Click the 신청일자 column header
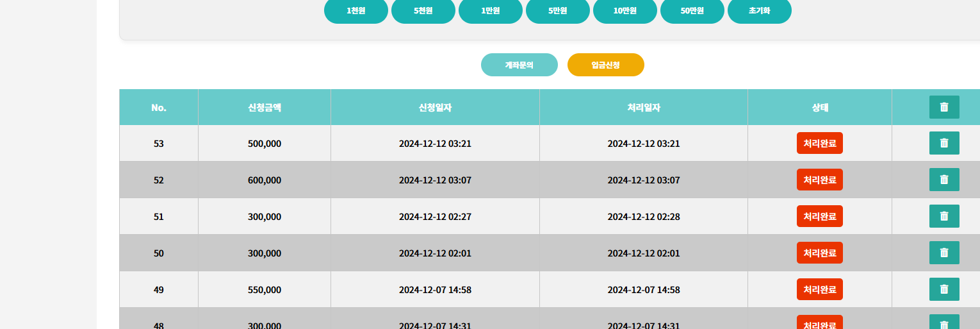The height and width of the screenshot is (329, 980). tap(435, 107)
